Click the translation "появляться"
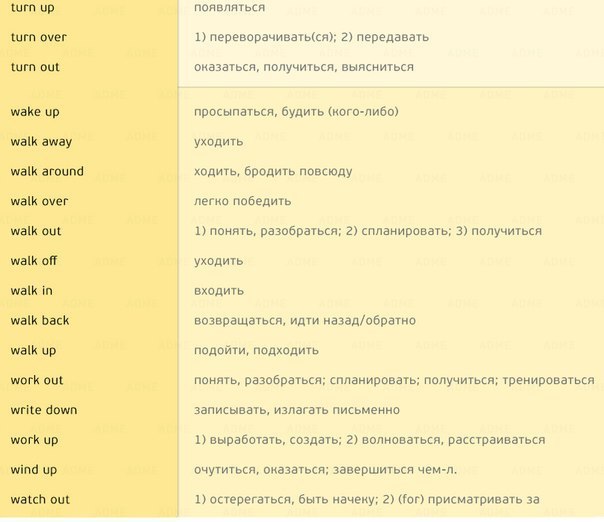This screenshot has height=522, width=604. tap(229, 8)
